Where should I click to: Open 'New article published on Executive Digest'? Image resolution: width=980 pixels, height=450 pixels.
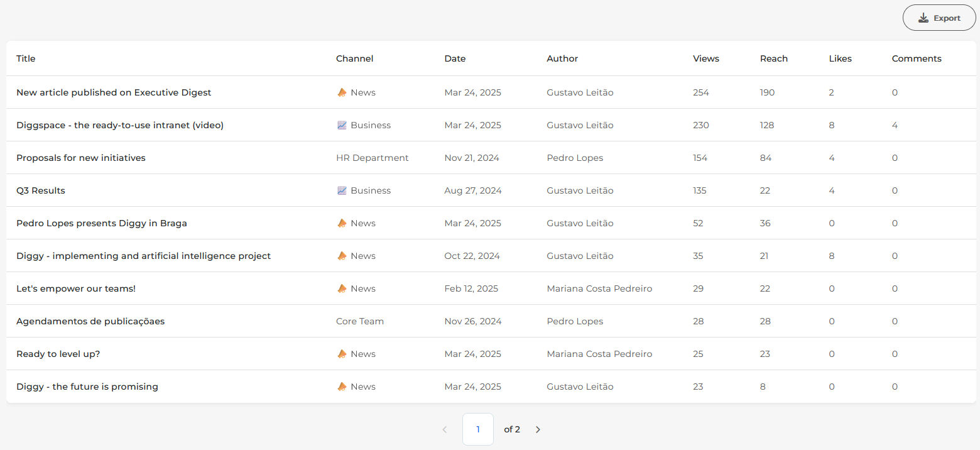[x=114, y=92]
